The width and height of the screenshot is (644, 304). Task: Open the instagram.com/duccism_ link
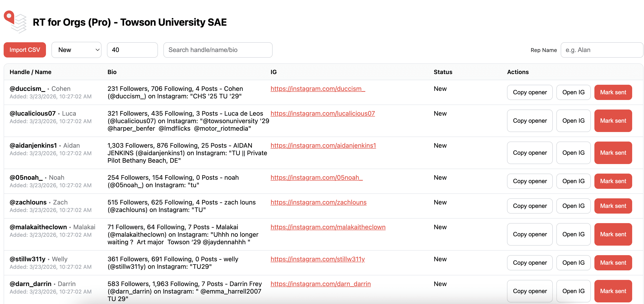[x=317, y=89]
